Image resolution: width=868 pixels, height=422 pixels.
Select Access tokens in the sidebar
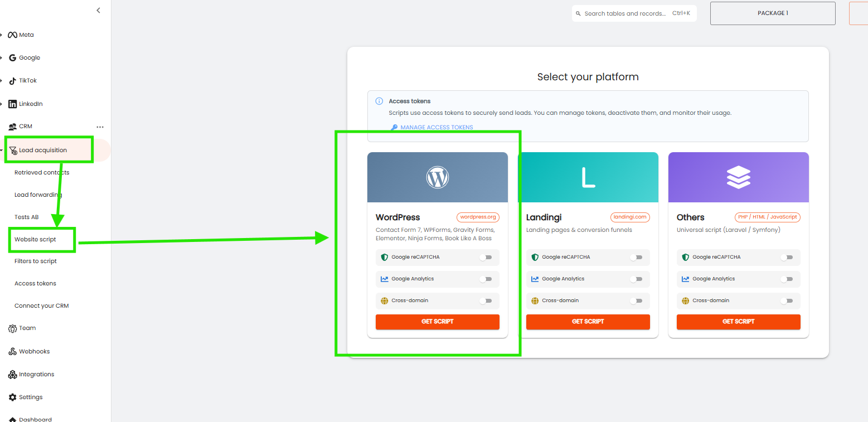point(35,284)
